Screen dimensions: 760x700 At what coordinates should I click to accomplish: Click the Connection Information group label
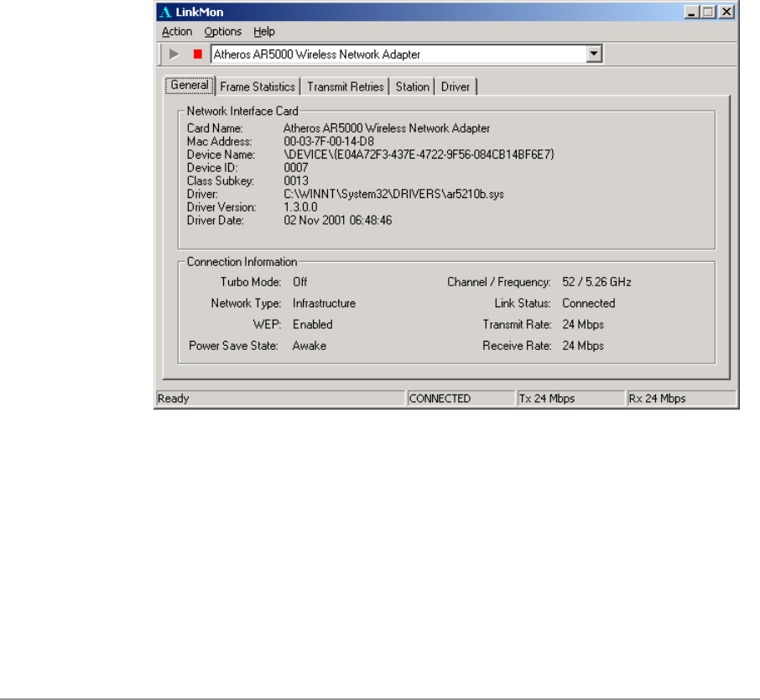click(x=242, y=262)
